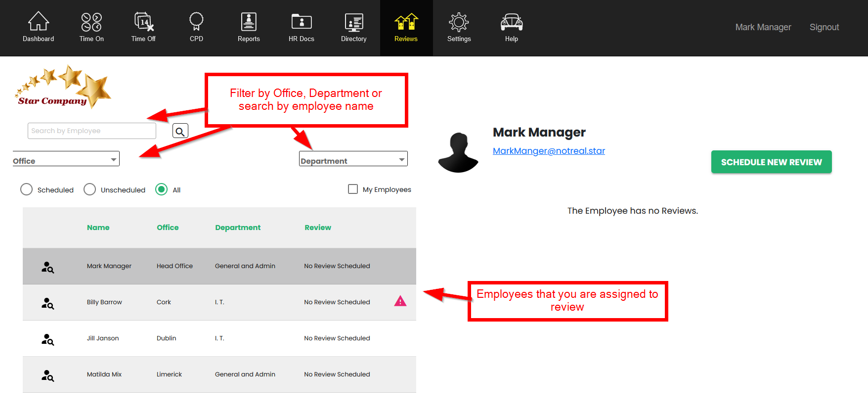Click the warning triangle on Billy Barrow
The width and height of the screenshot is (868, 420).
pyautogui.click(x=400, y=301)
